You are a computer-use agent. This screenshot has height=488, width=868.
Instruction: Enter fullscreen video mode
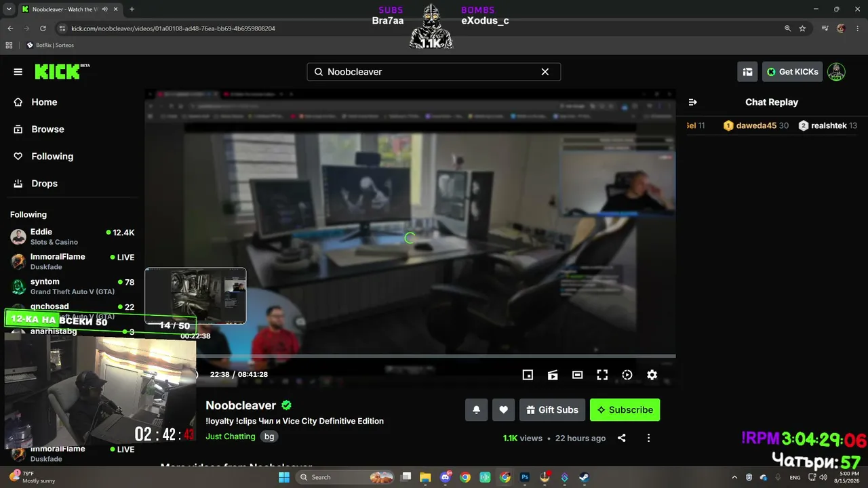click(602, 375)
